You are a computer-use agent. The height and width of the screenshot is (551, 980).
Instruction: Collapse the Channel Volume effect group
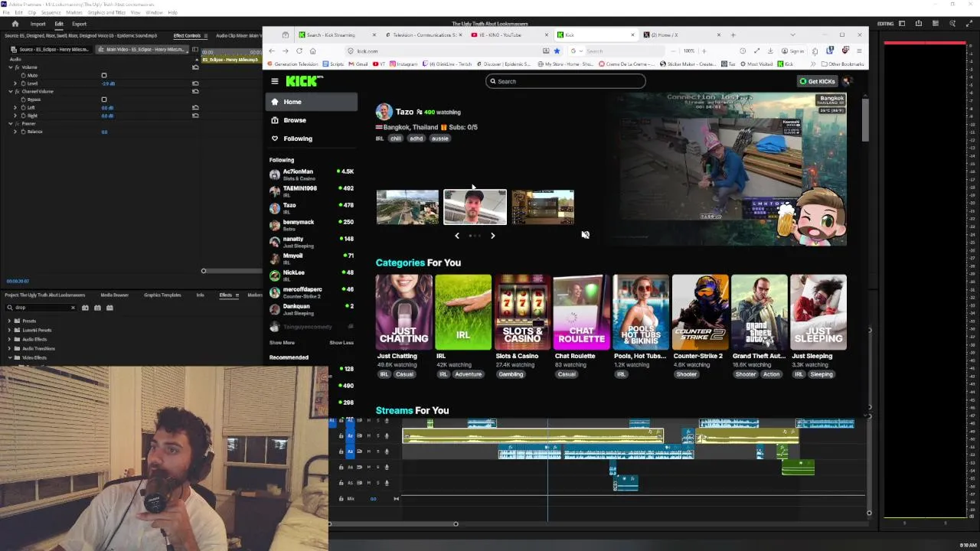pyautogui.click(x=11, y=91)
